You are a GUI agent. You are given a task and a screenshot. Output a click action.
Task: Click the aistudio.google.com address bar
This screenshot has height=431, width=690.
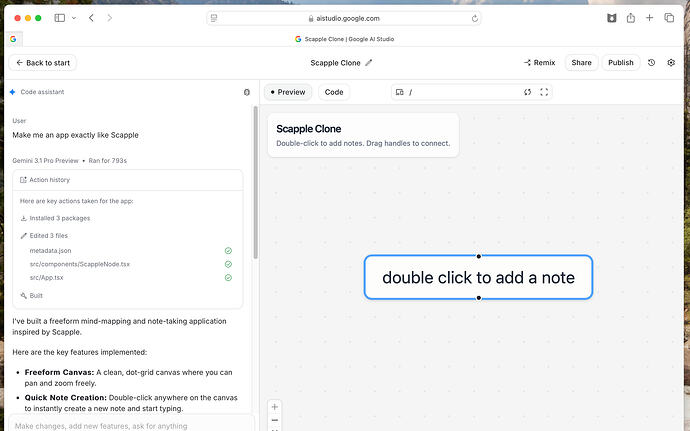tap(344, 18)
